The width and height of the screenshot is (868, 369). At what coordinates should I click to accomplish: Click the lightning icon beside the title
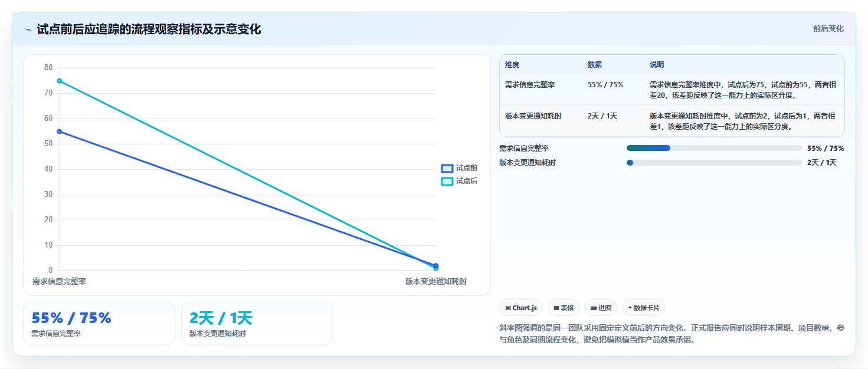click(x=28, y=29)
